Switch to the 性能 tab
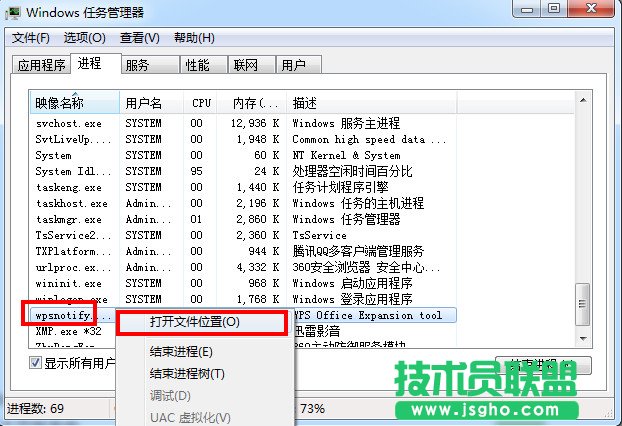Image resolution: width=622 pixels, height=426 pixels. pyautogui.click(x=197, y=66)
